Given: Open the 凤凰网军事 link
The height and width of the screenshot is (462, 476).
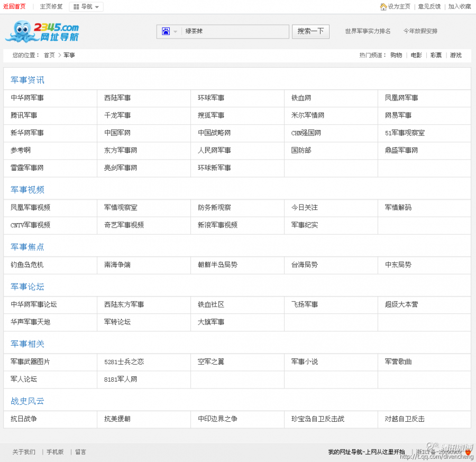Looking at the screenshot, I should [x=401, y=98].
